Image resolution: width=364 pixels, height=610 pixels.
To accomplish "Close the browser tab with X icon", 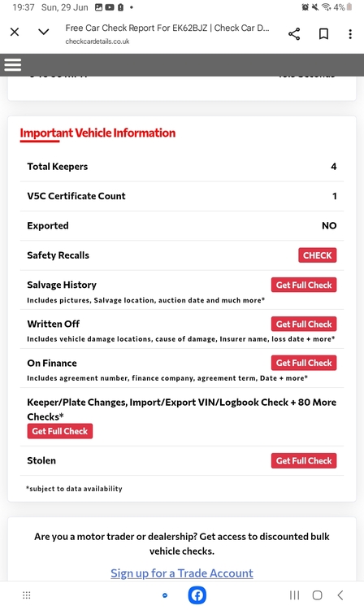I will [x=15, y=32].
